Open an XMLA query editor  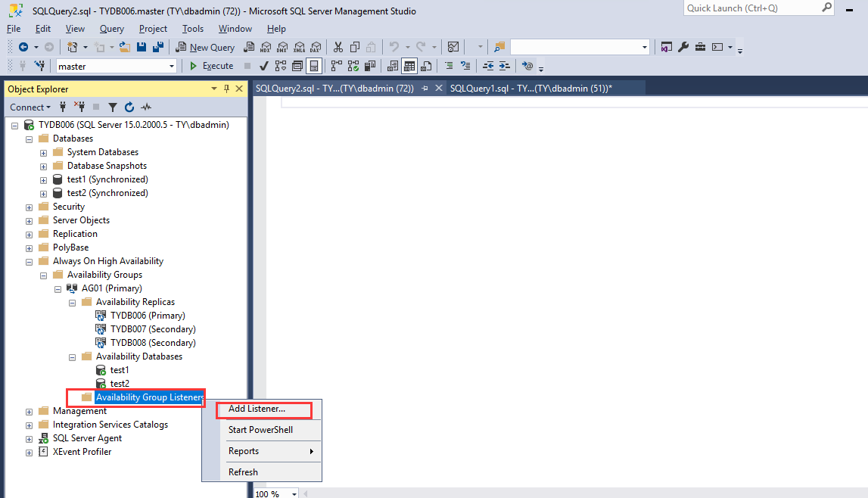300,48
